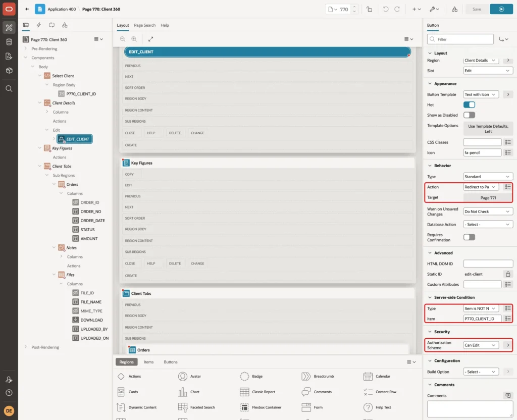Open the DE user avatar menu

[9, 411]
